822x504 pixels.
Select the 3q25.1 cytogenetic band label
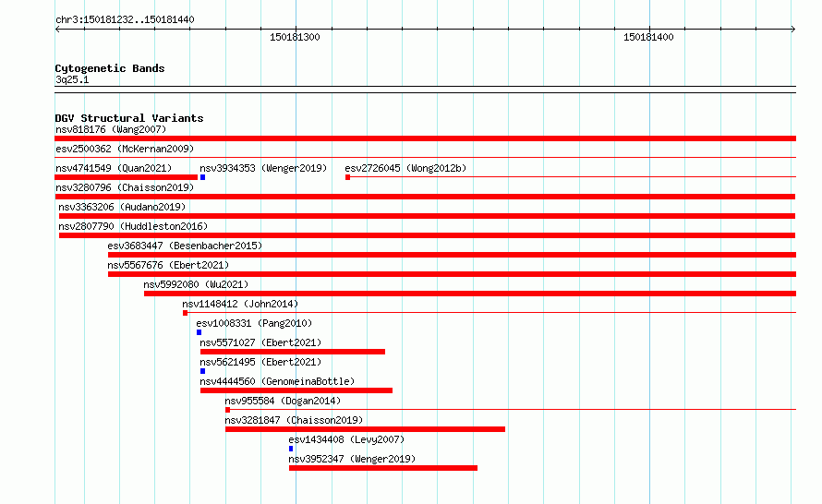(72, 79)
